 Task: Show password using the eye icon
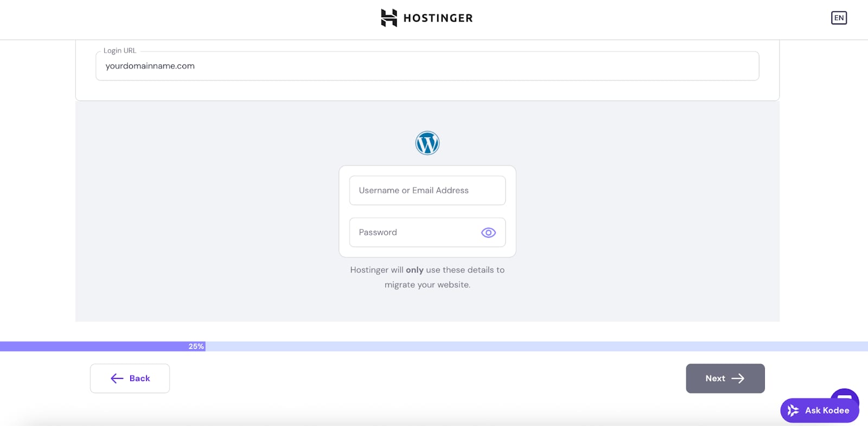point(488,233)
